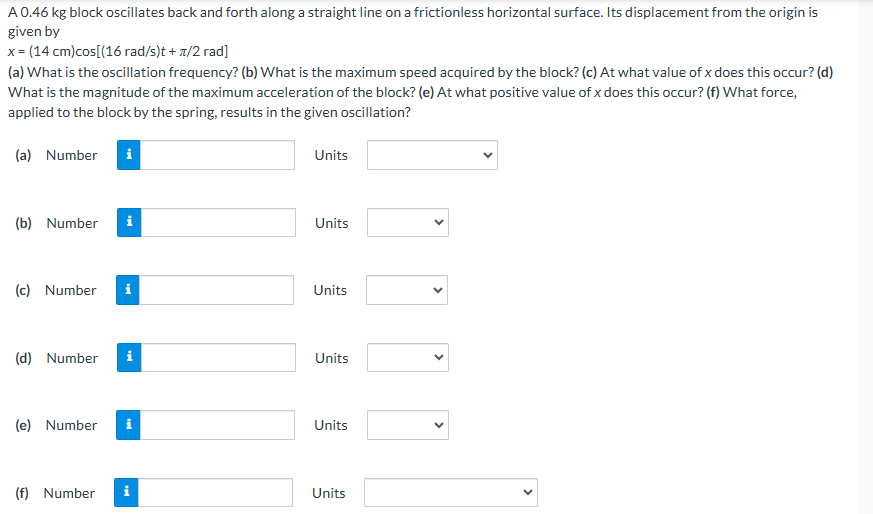Viewport: 873px width, 514px height.
Task: Select the Number field for part (c)
Action: click(216, 290)
